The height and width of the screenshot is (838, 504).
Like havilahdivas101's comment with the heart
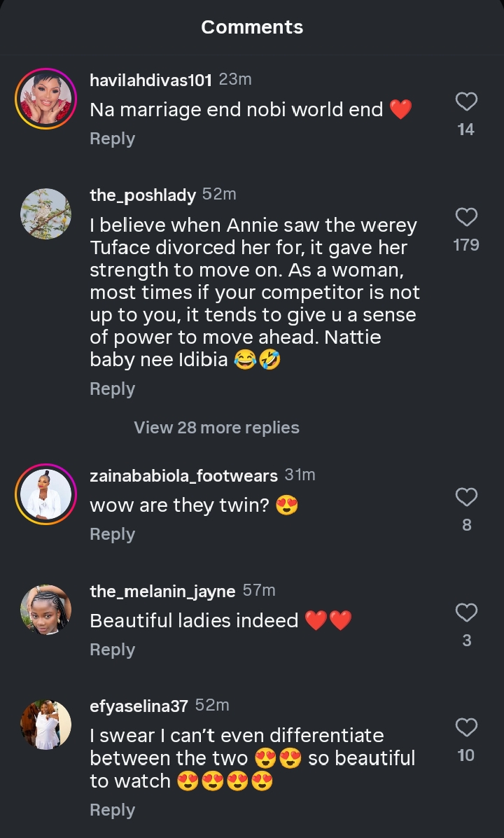466,102
